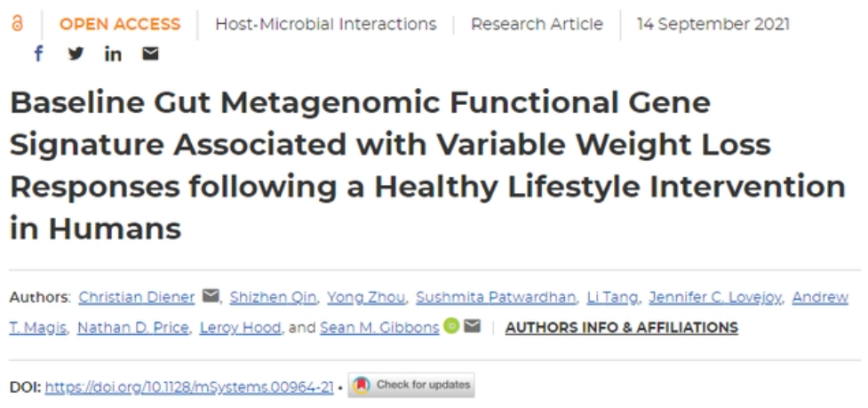The image size is (868, 408).
Task: Open author Jennifer C. Lovejoy's profile
Action: click(x=714, y=297)
